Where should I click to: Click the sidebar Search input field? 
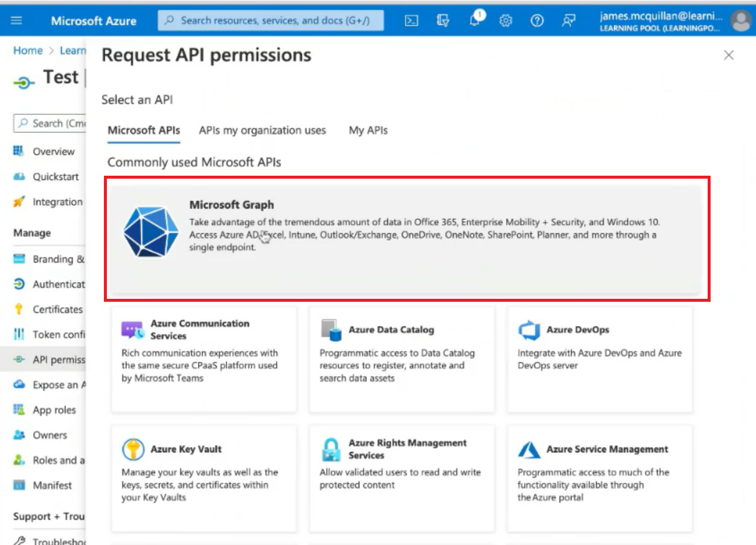click(x=50, y=123)
